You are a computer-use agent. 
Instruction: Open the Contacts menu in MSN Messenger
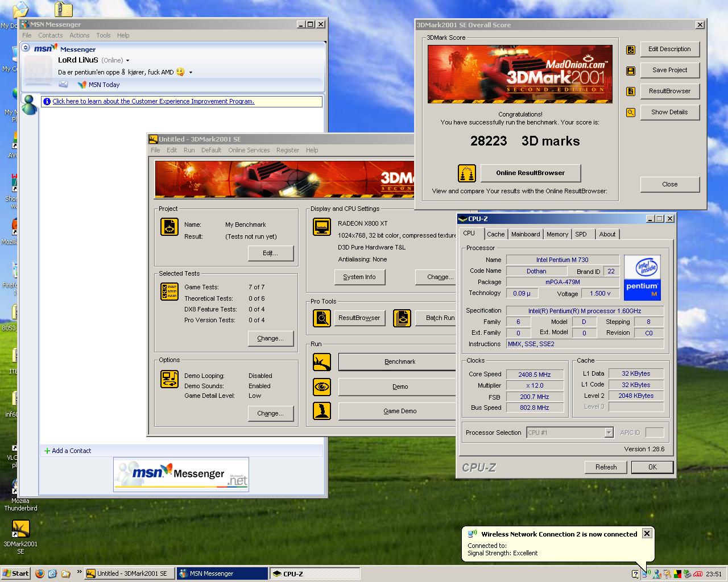tap(51, 35)
